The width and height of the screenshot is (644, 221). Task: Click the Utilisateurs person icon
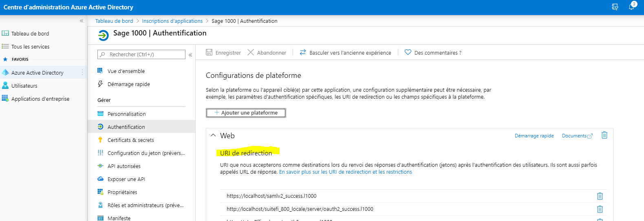click(x=5, y=86)
